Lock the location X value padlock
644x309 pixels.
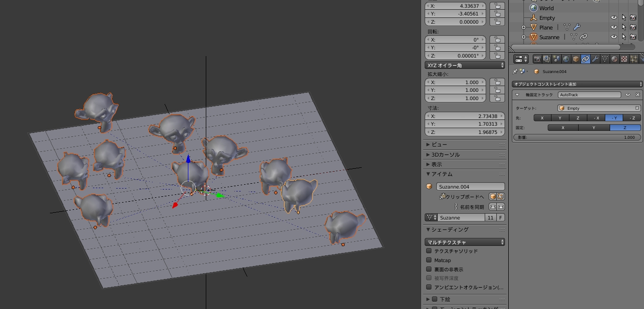tap(497, 6)
